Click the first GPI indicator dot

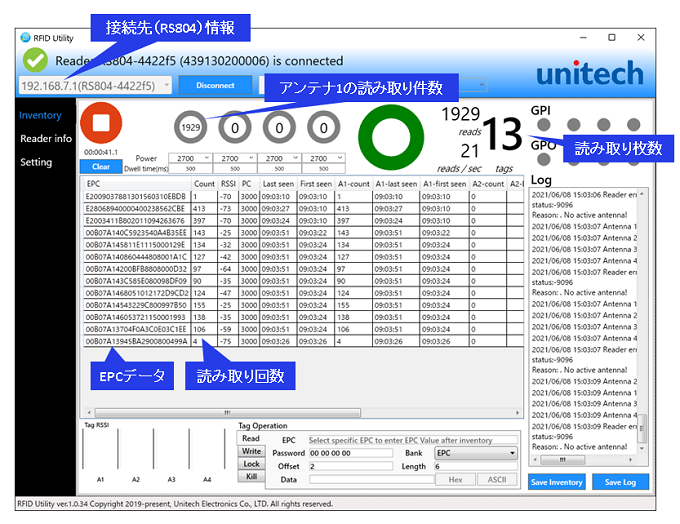pos(543,125)
